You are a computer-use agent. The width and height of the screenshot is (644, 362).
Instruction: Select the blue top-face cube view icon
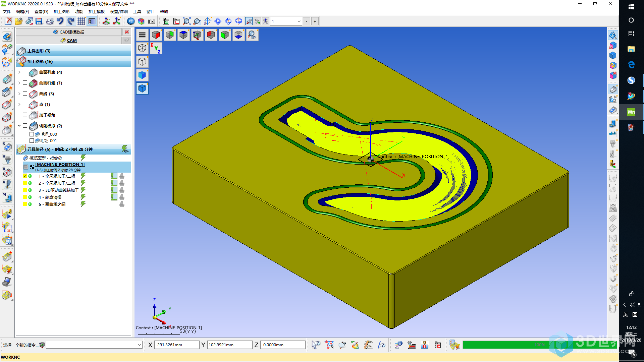[183, 35]
